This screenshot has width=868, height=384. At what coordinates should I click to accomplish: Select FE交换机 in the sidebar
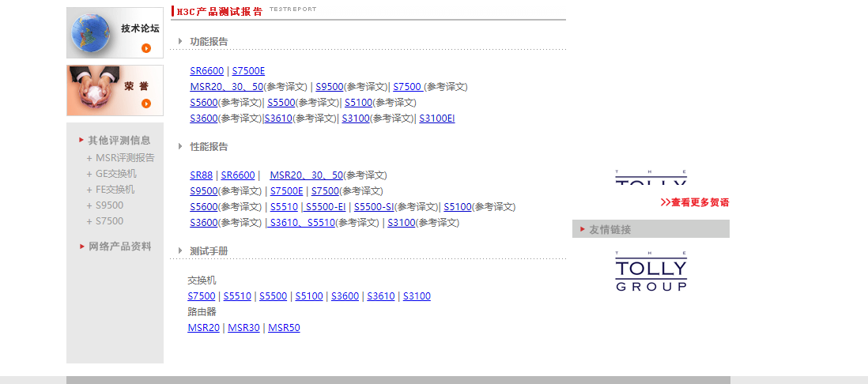(115, 189)
